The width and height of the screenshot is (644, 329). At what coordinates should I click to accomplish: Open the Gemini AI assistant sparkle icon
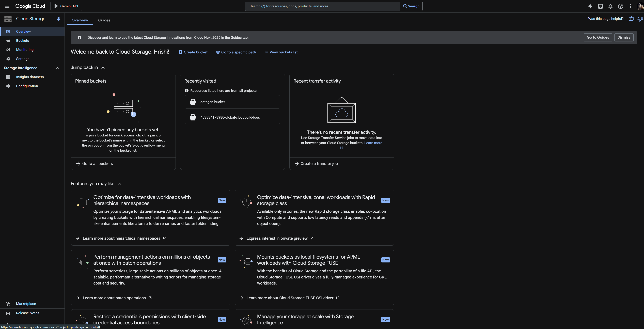click(x=590, y=6)
